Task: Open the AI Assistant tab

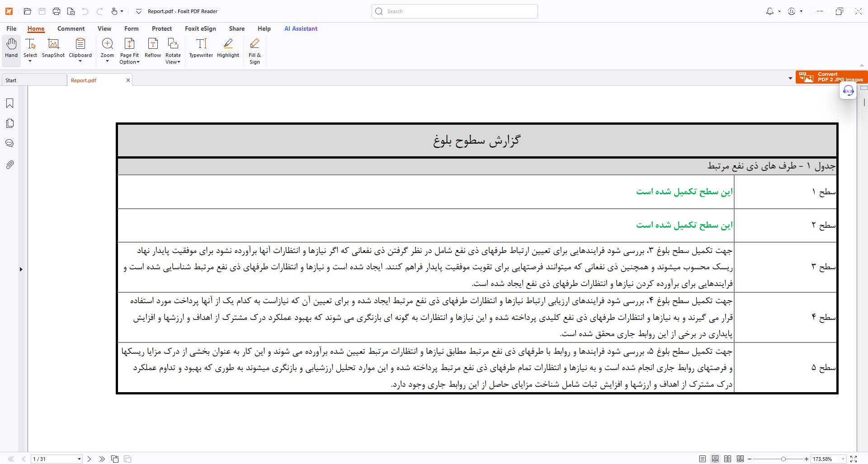Action: point(301,28)
